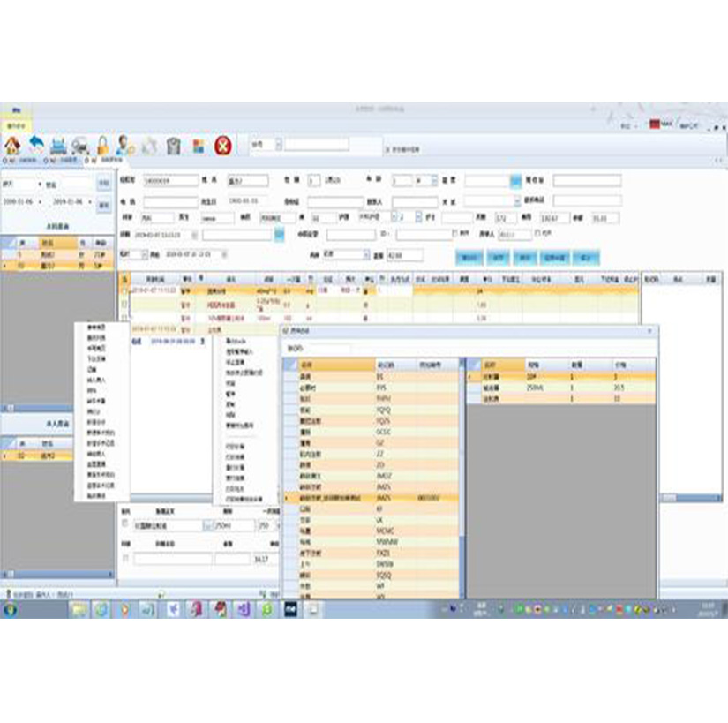Click the first blue button above order grid
The image size is (728, 723).
coord(469,256)
